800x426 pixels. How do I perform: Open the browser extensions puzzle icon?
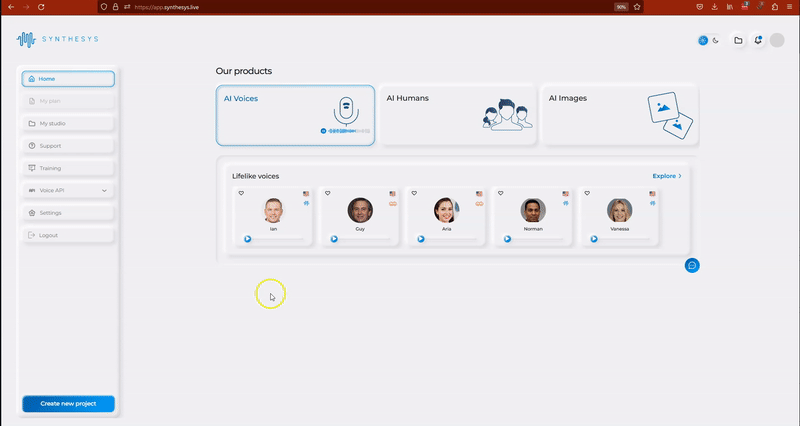tap(775, 7)
